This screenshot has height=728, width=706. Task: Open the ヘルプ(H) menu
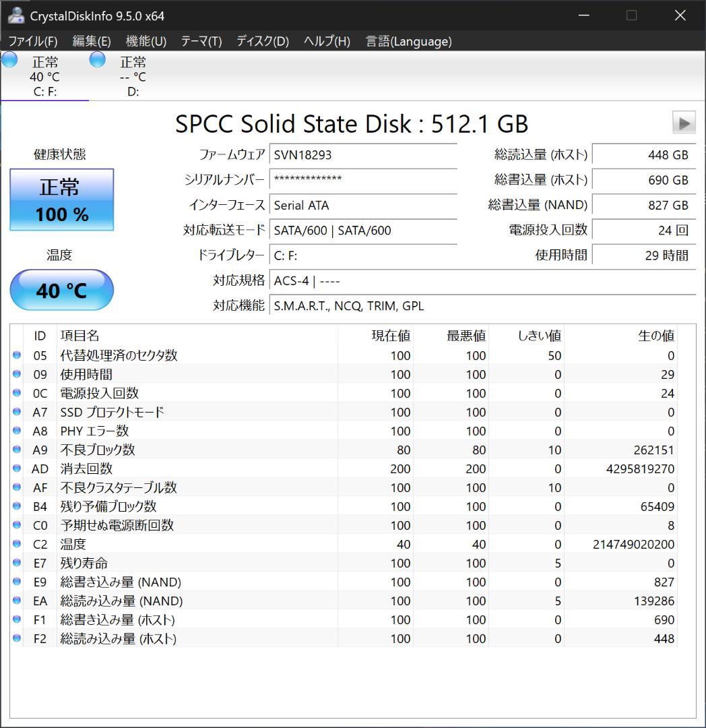click(327, 41)
